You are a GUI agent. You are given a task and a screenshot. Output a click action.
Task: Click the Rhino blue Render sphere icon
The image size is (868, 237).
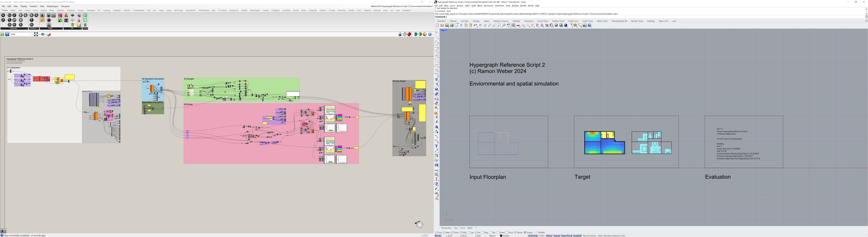[566, 25]
